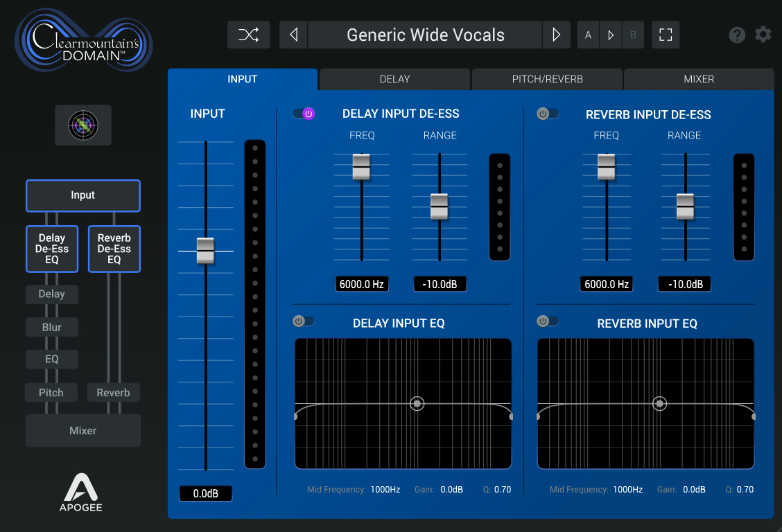This screenshot has height=532, width=782.
Task: Click the visualizer target icon
Action: (x=83, y=125)
